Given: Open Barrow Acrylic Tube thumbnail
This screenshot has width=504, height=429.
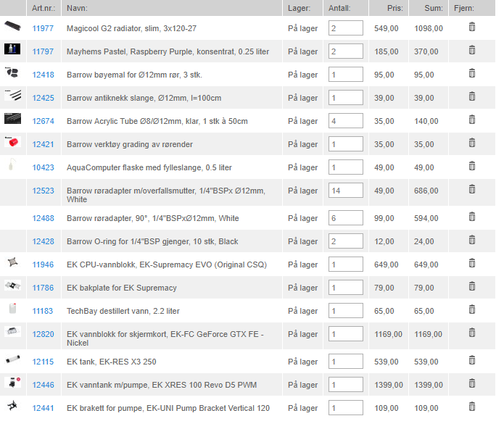Looking at the screenshot, I should pyautogui.click(x=12, y=119).
